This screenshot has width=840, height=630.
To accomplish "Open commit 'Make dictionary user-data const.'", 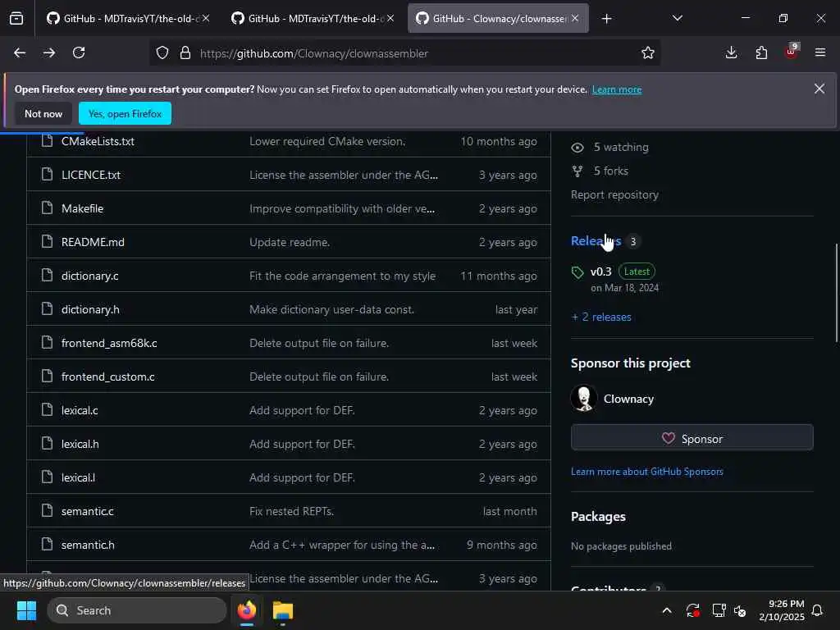I will tap(331, 309).
